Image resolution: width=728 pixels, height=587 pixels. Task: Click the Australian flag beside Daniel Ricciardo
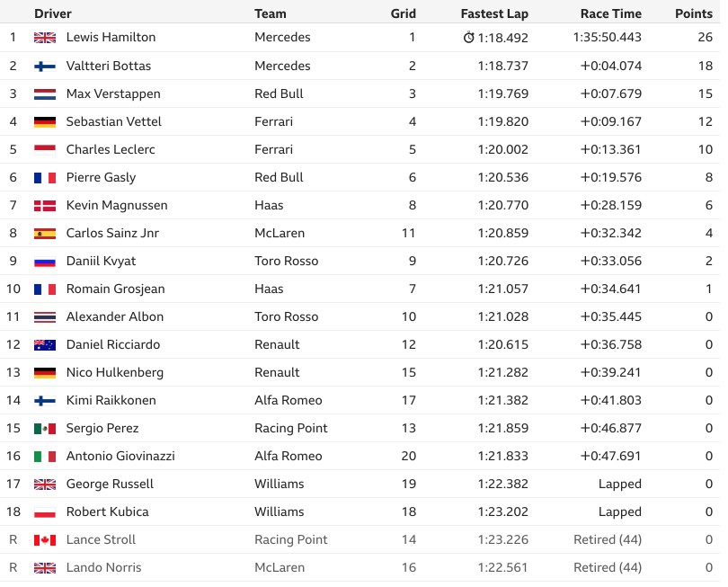coord(45,345)
